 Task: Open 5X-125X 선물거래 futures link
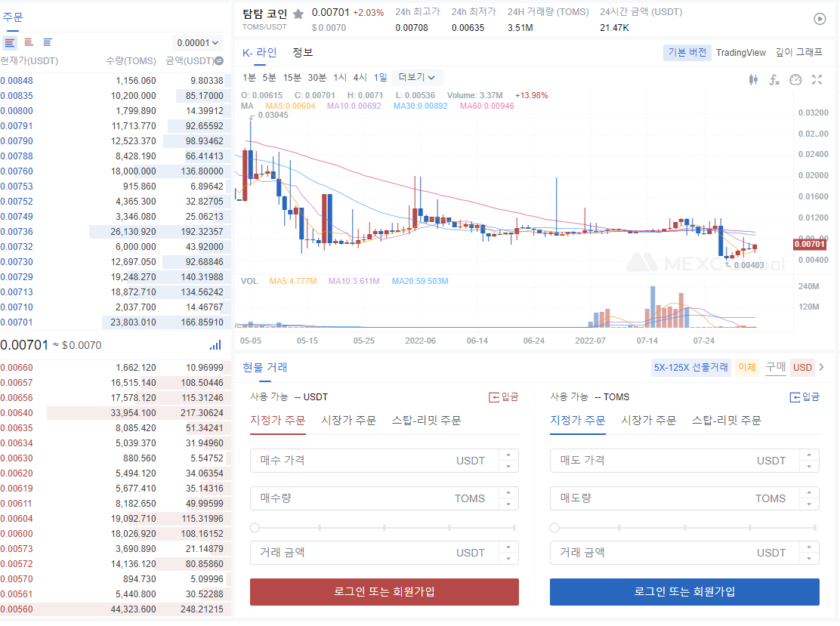691,367
